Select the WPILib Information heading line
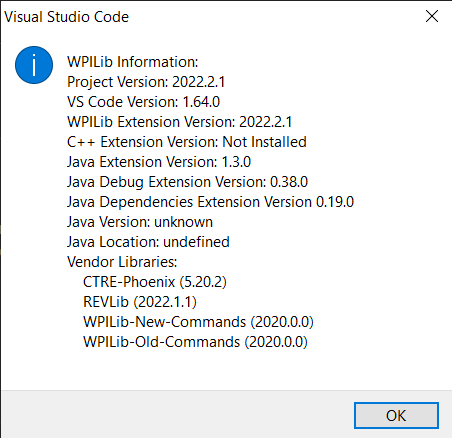This screenshot has width=452, height=438. tap(133, 62)
